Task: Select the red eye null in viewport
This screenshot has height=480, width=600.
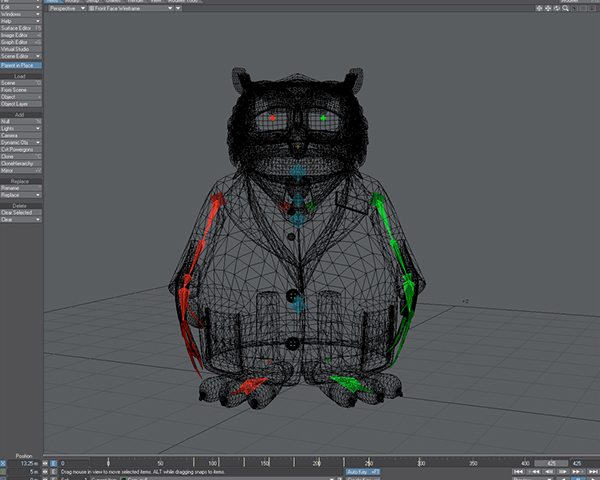Action: point(272,118)
